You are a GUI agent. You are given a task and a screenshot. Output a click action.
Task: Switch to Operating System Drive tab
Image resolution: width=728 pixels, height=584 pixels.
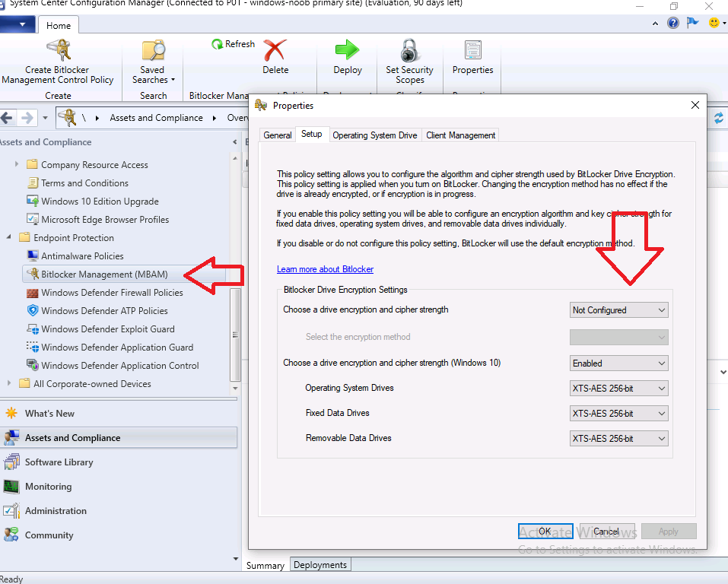click(375, 135)
